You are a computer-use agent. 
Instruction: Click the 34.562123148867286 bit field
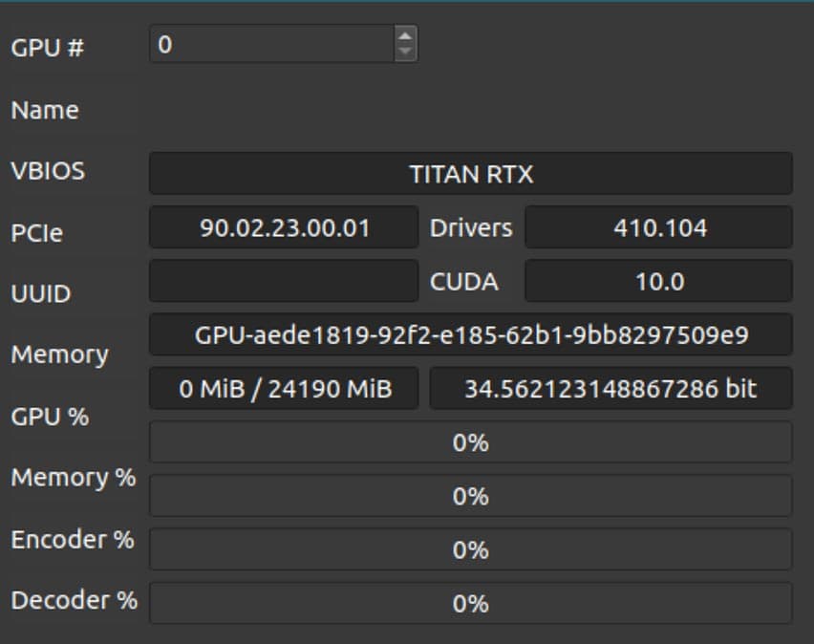[x=611, y=389]
